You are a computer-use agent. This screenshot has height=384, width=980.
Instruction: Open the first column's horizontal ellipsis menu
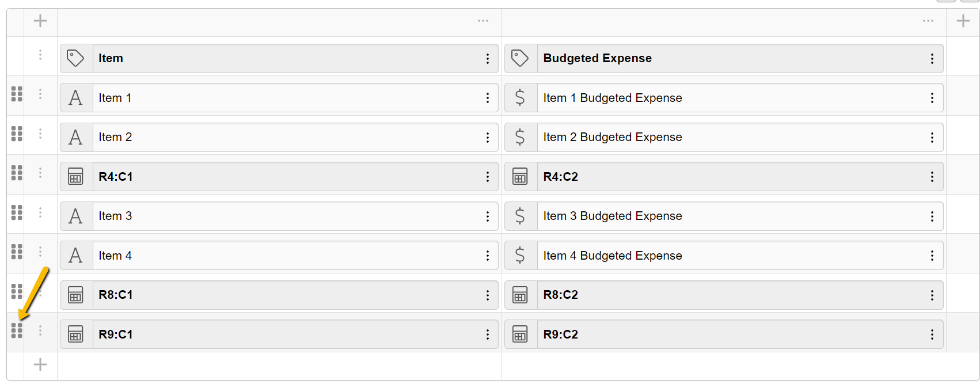(x=483, y=21)
